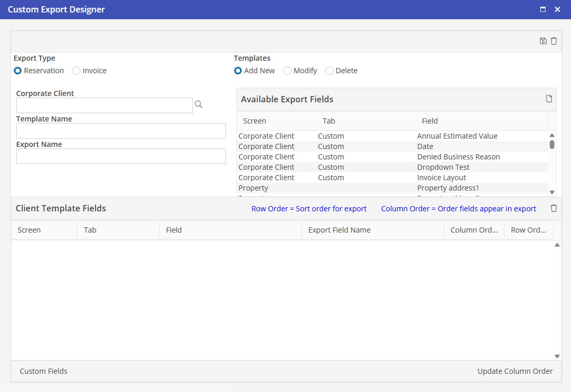Choose the Modify templates option
Image resolution: width=571 pixels, height=392 pixels.
point(287,71)
